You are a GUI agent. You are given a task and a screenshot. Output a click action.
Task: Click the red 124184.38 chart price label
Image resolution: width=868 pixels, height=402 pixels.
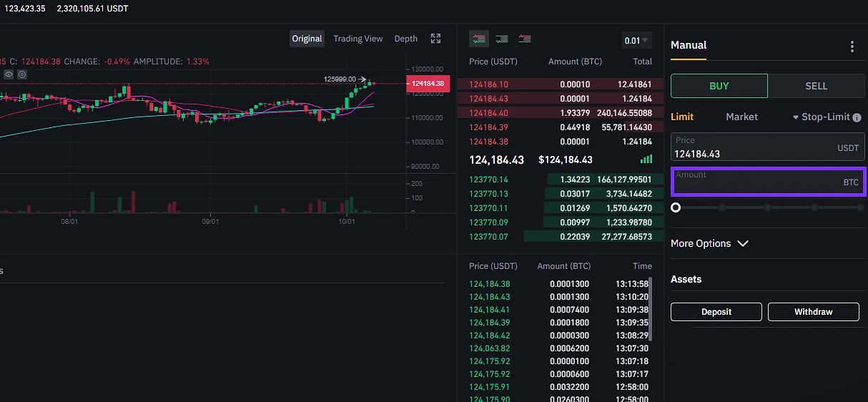pos(428,84)
